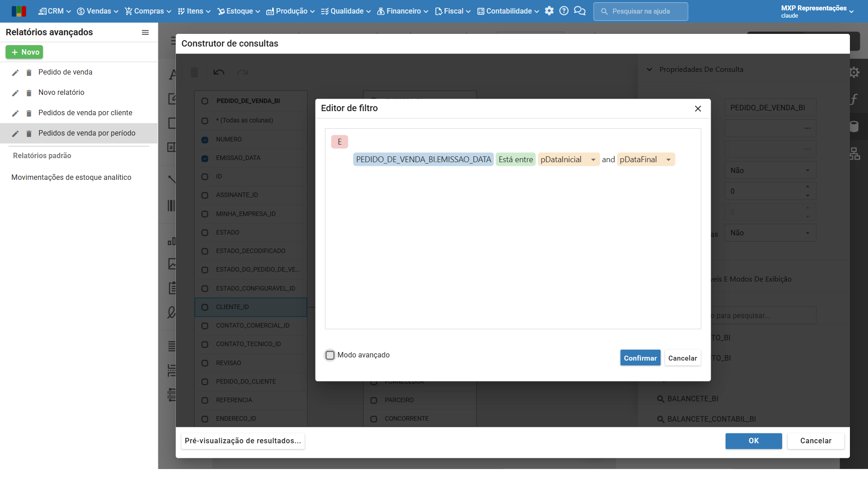Search icon next to BALANCETE_BI

[x=660, y=399]
